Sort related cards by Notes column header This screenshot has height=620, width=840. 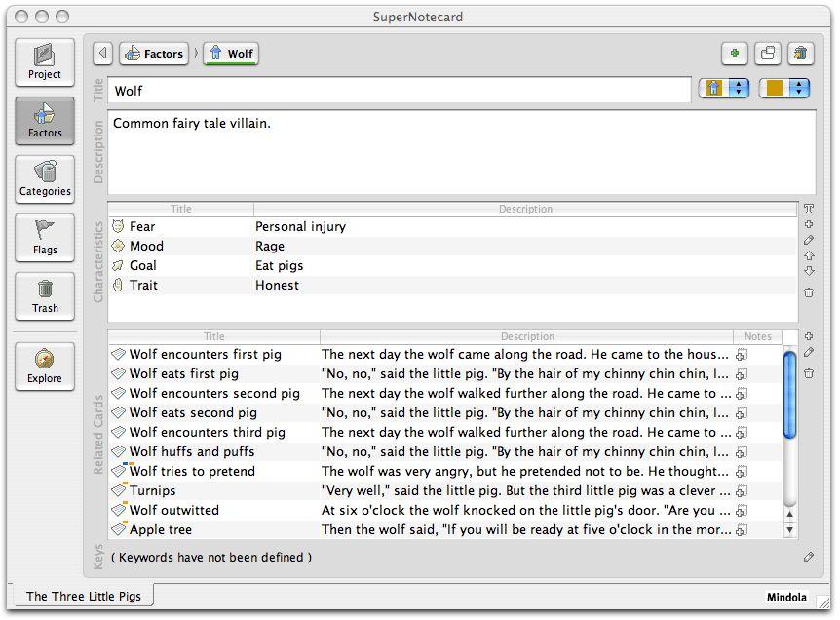pos(757,336)
